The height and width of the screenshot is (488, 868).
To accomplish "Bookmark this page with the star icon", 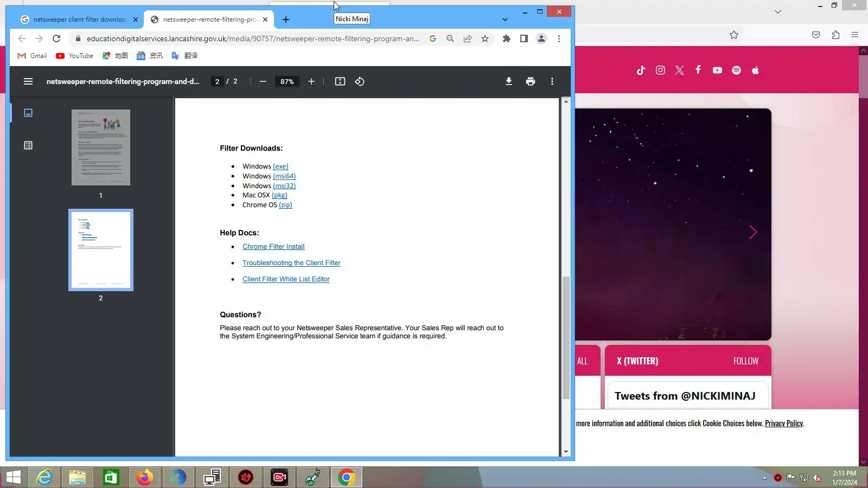I will click(485, 38).
